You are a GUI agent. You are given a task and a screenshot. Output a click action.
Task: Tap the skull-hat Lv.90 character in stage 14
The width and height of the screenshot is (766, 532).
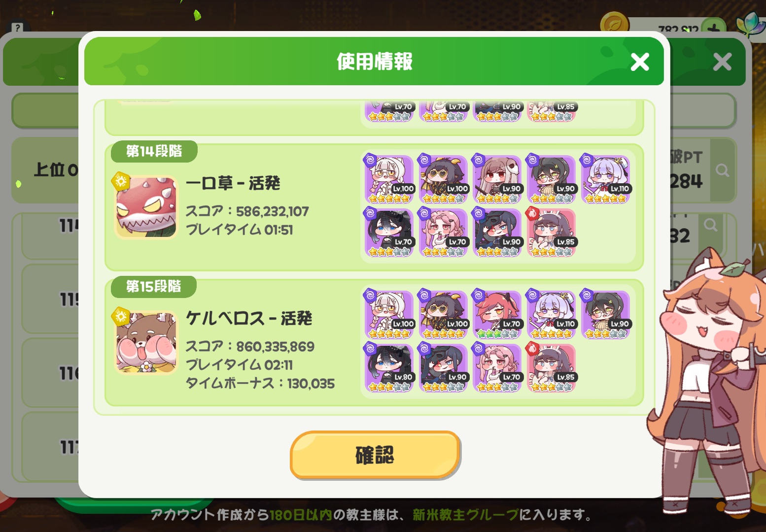[x=497, y=179]
